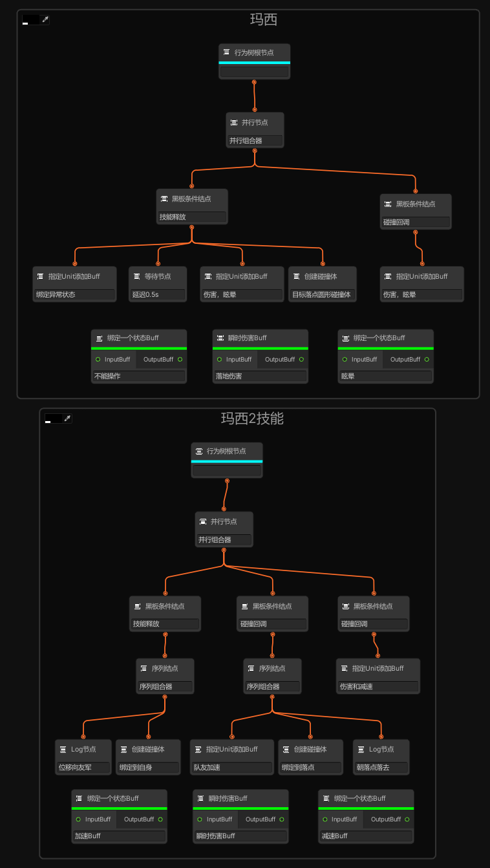Select the 玛西 group title
Viewport: 490px width, 868px height.
click(264, 19)
